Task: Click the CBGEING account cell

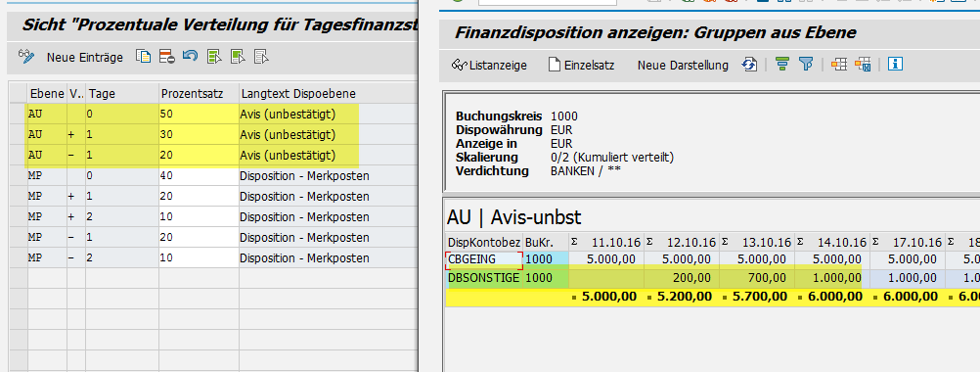Action: click(484, 258)
